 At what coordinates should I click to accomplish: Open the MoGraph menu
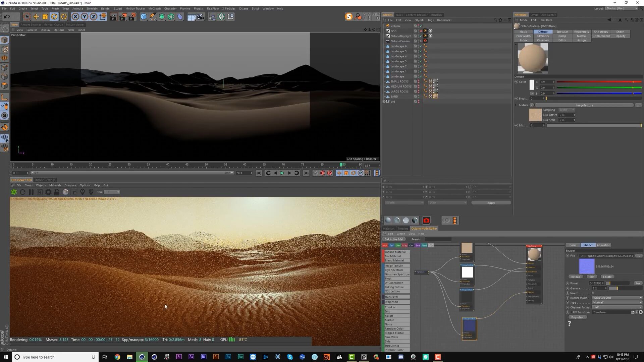click(154, 8)
